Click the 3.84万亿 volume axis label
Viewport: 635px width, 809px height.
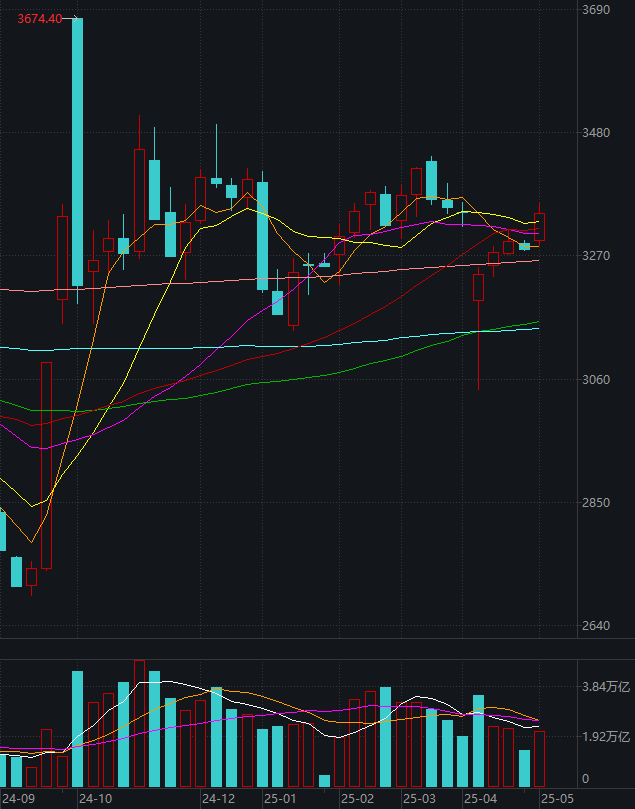pyautogui.click(x=606, y=687)
